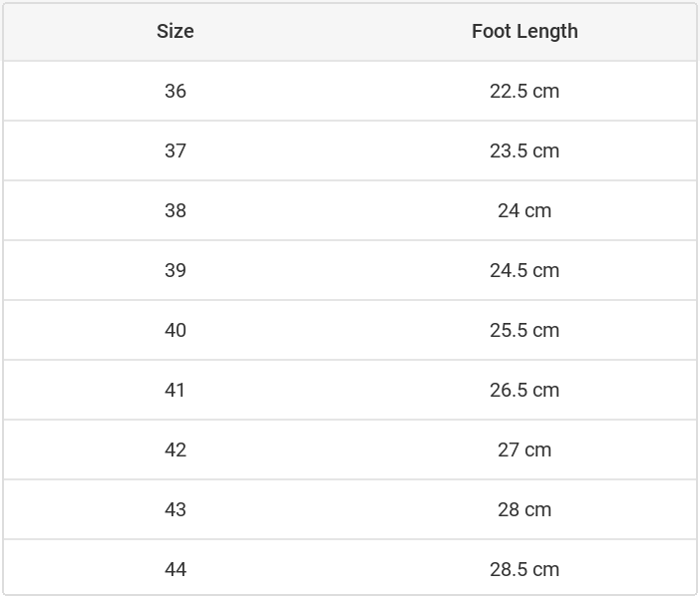Click the 24 cm foot length value
700x598 pixels.
[x=525, y=210]
